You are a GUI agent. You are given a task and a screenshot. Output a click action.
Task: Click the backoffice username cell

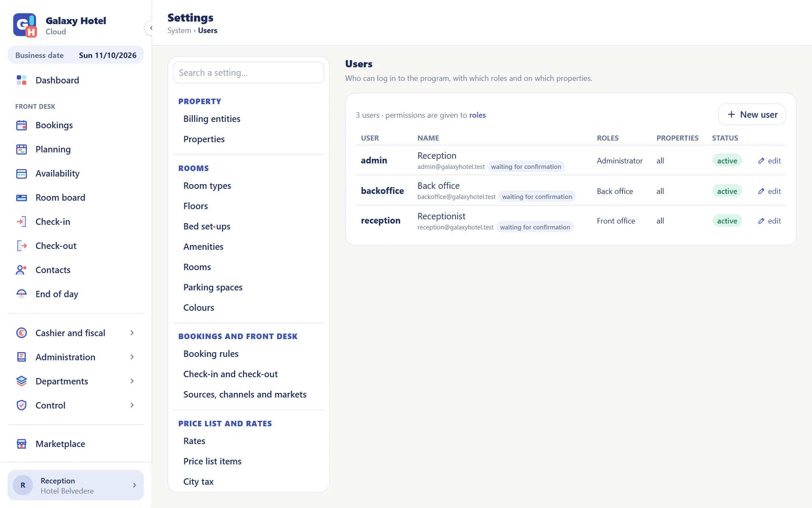tap(382, 191)
